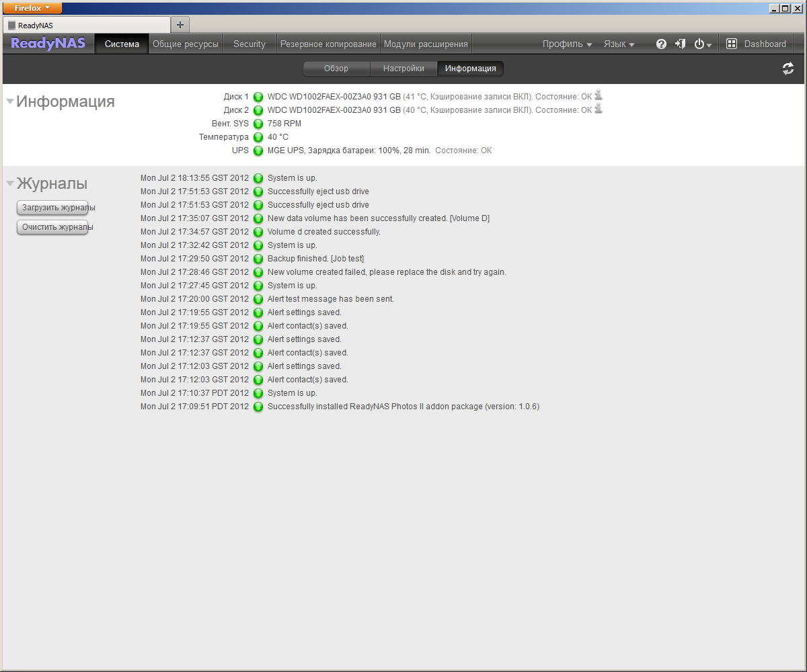Select the Система menu tab
Screen dimensions: 807x672
point(122,44)
